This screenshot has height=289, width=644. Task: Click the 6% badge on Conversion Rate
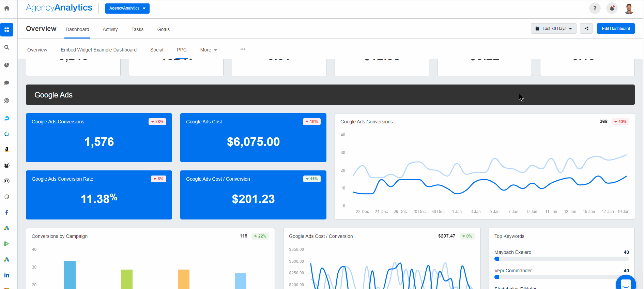click(x=158, y=179)
